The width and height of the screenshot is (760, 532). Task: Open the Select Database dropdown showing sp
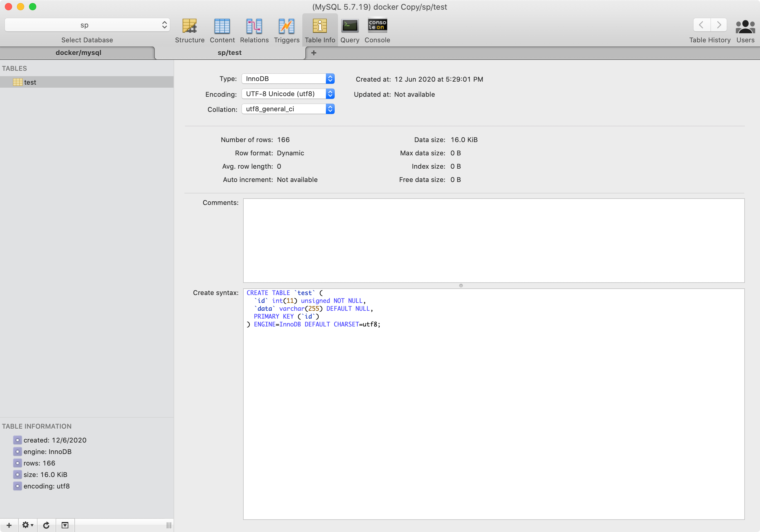[87, 25]
